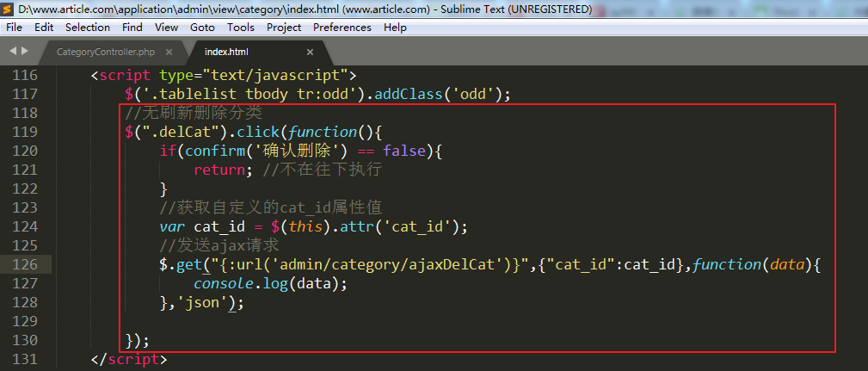Image resolution: width=868 pixels, height=371 pixels.
Task: Click the //发送ajax请求 comment
Action: pyautogui.click(x=219, y=245)
